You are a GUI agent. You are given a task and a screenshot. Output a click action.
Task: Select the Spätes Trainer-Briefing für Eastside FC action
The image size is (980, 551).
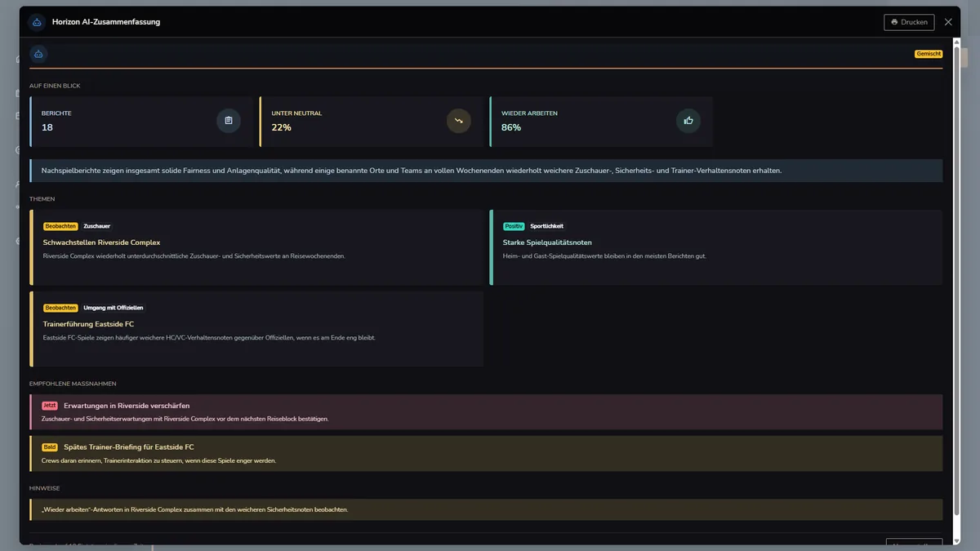486,453
